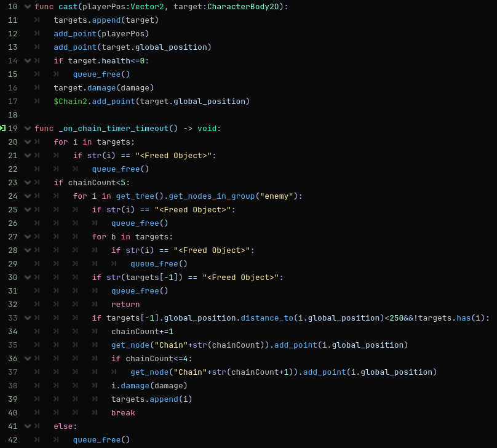Fold the health check if-block on line 14
The width and height of the screenshot is (497, 448).
[x=27, y=61]
